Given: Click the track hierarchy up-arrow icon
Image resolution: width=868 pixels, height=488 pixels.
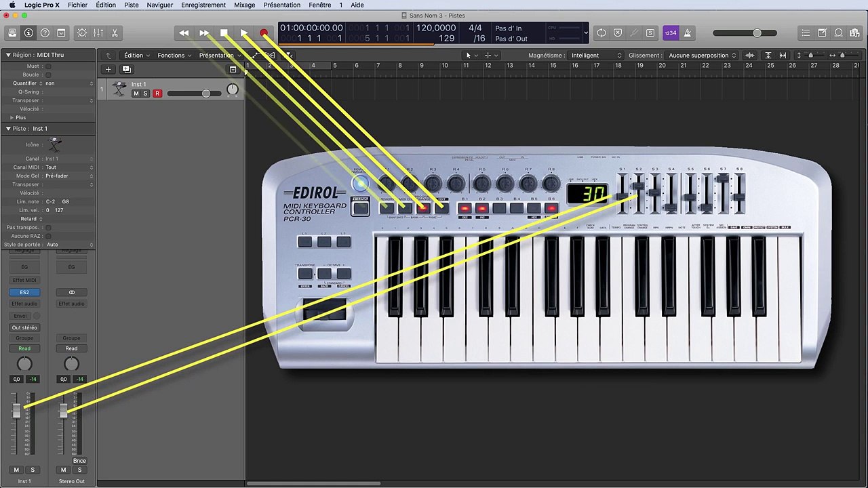Looking at the screenshot, I should [x=108, y=56].
